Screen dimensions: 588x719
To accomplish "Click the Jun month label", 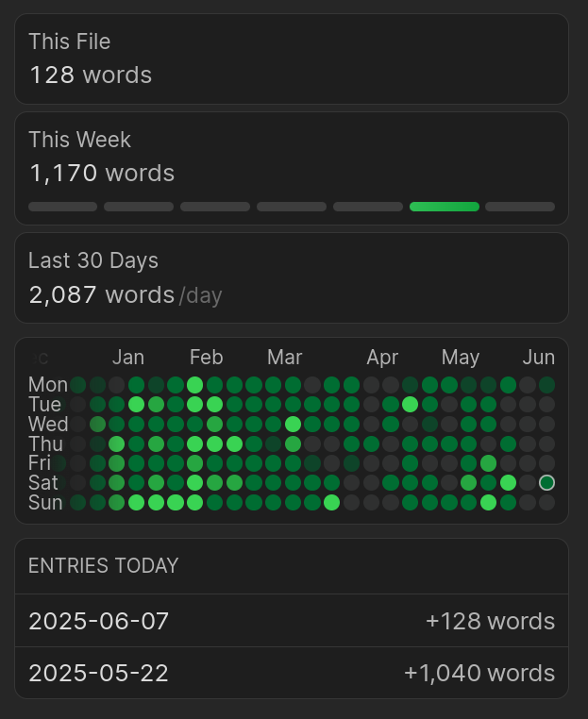I will click(539, 358).
